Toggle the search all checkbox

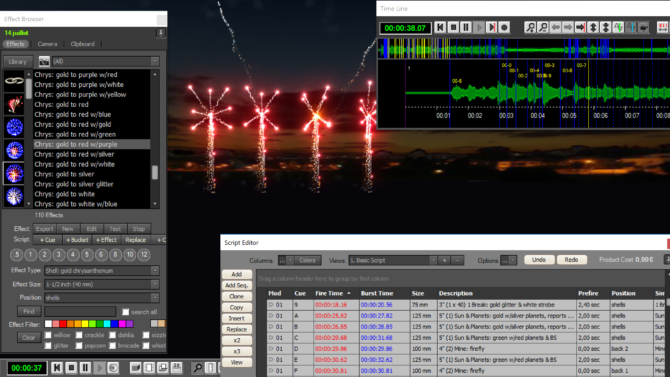pos(126,312)
